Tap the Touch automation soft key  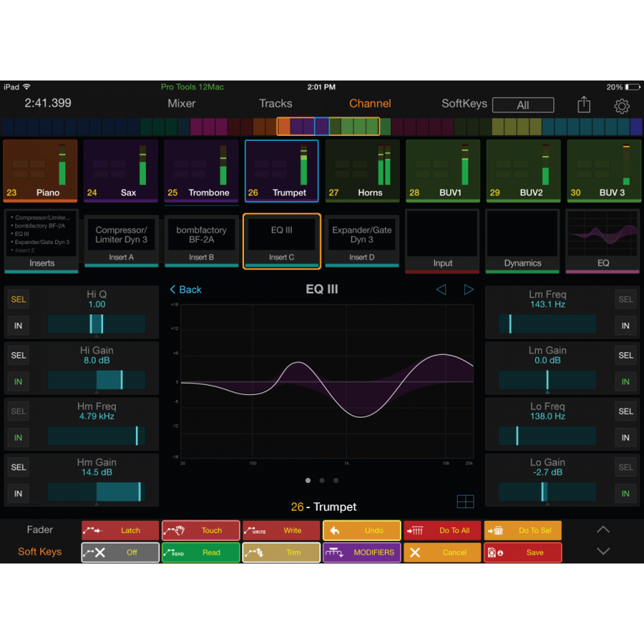point(201,531)
